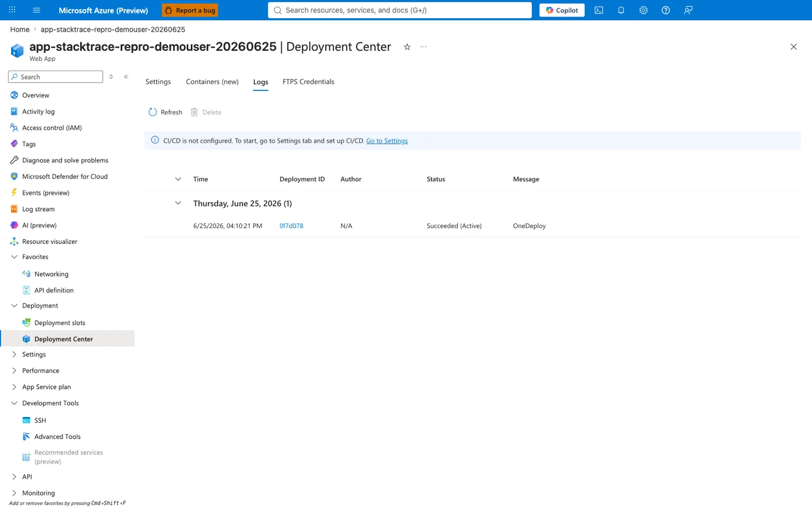This screenshot has height=508, width=812.
Task: Collapse the Deployment section
Action: (x=14, y=306)
